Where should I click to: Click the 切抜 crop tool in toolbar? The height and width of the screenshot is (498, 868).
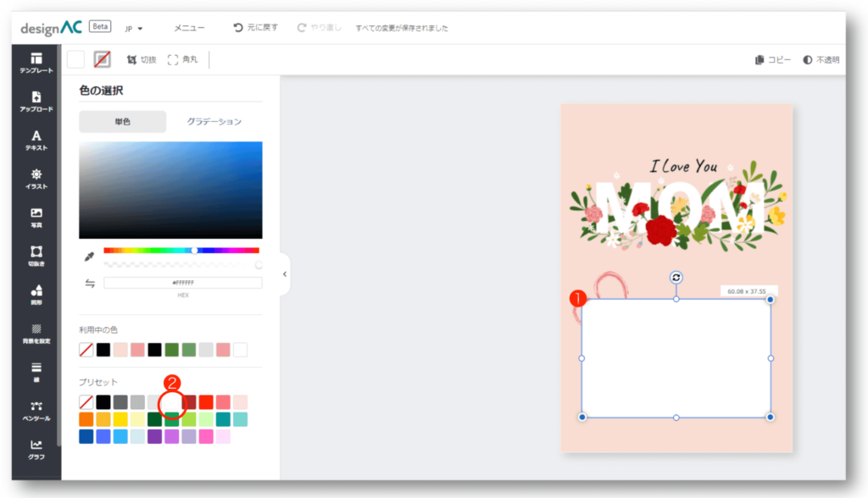pyautogui.click(x=142, y=59)
